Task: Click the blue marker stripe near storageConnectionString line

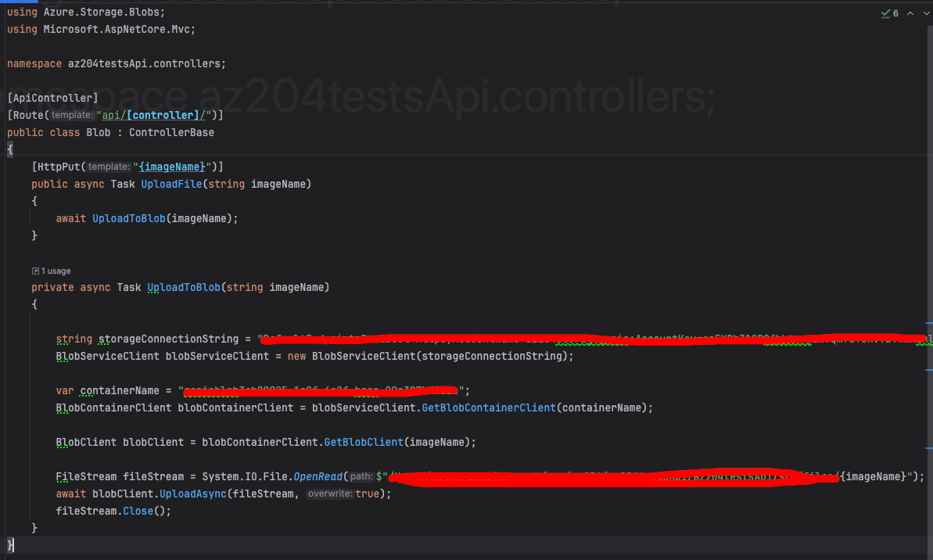Action: [x=929, y=323]
